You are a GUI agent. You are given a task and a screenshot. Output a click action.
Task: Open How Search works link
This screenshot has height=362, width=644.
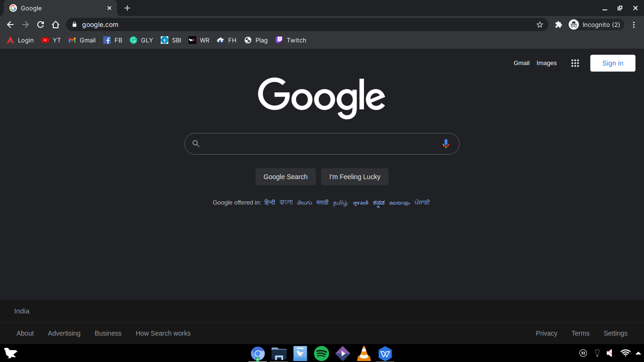[x=163, y=333]
